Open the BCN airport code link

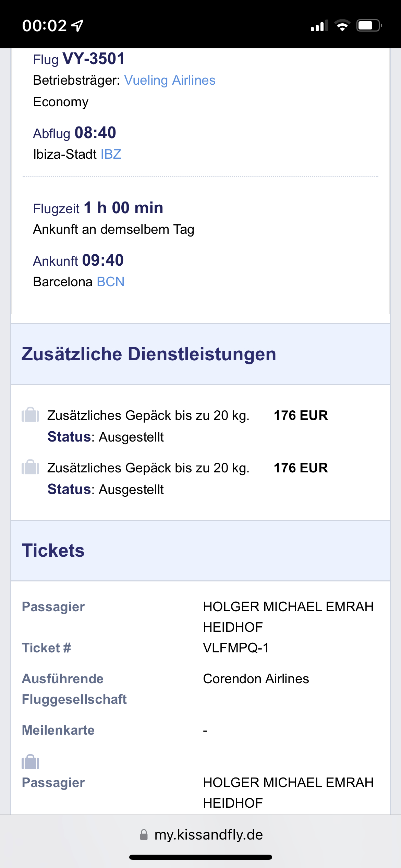[x=111, y=282]
